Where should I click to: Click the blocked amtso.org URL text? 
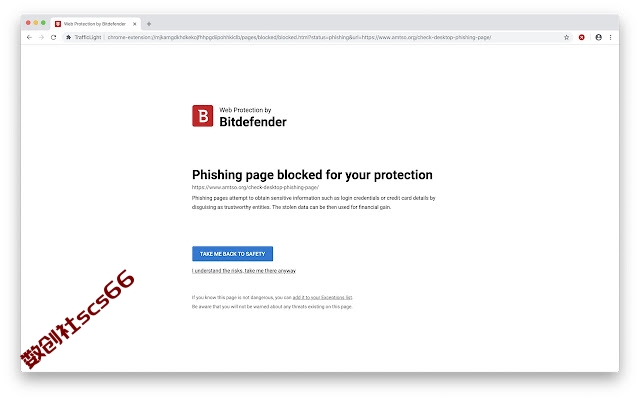[x=256, y=187]
